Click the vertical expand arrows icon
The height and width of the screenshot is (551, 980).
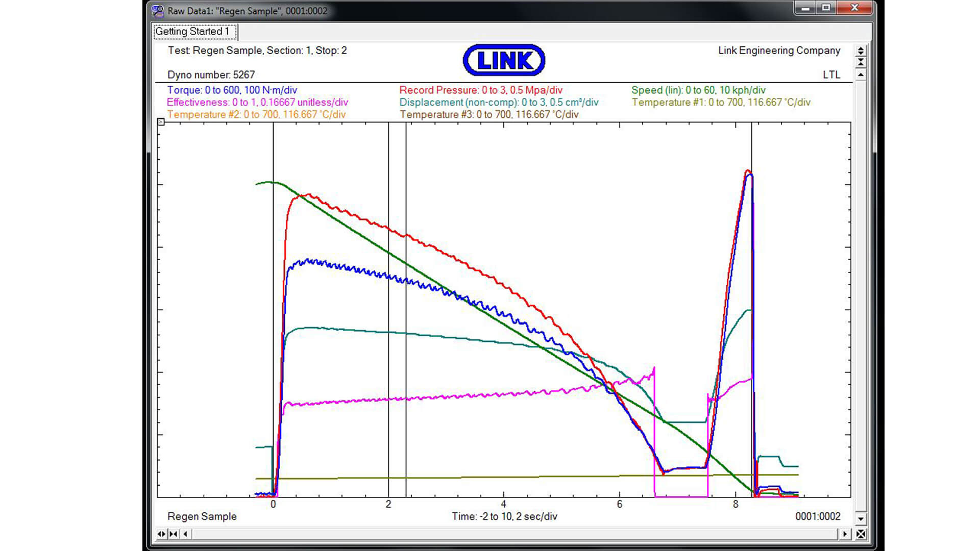861,51
